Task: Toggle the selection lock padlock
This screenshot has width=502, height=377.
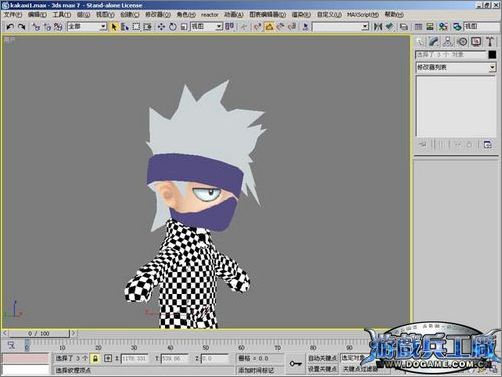Action: pos(95,359)
